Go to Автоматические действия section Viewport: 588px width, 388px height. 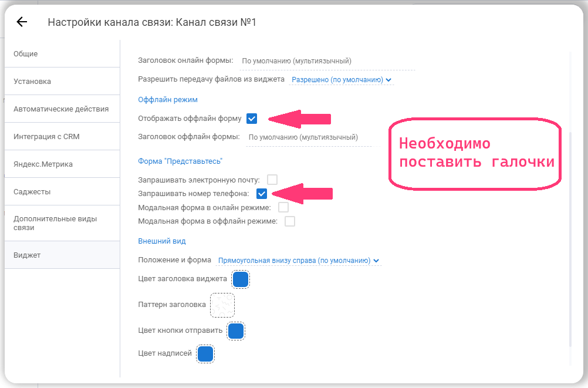pyautogui.click(x=61, y=109)
